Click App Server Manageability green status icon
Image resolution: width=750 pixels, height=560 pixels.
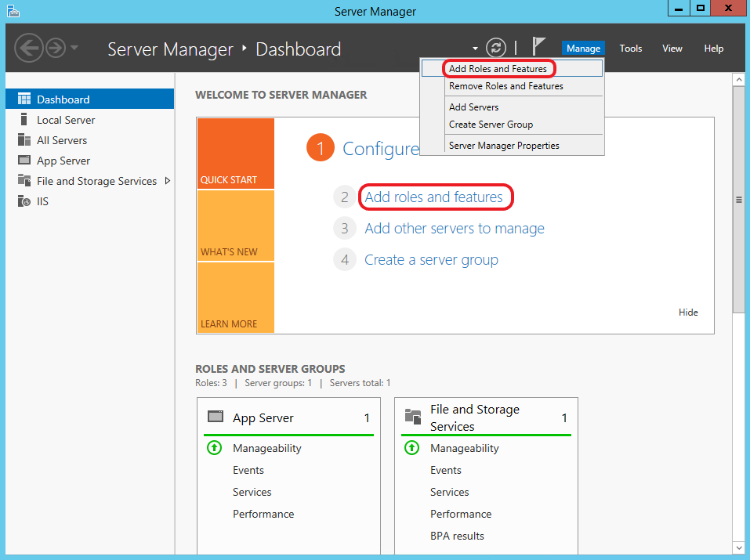point(214,448)
